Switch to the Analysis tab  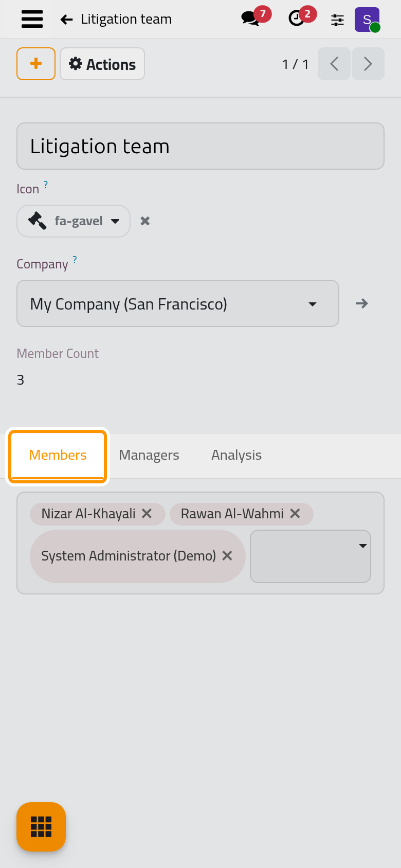click(236, 455)
